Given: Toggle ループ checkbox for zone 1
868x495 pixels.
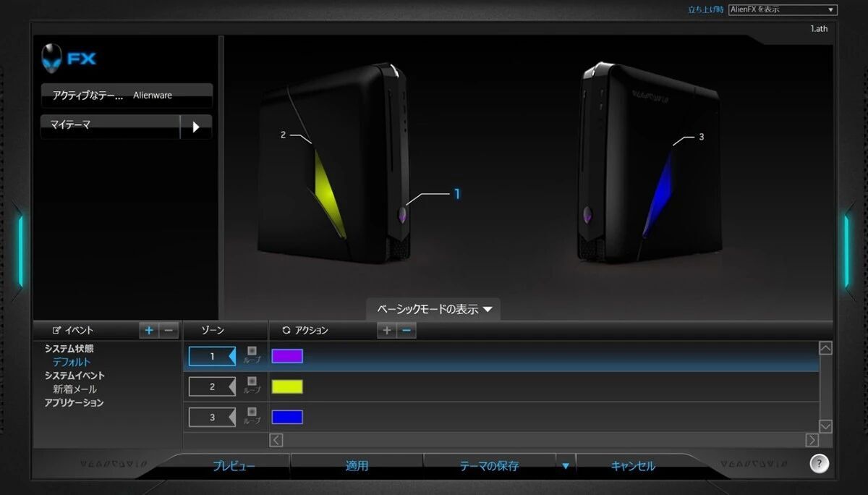Looking at the screenshot, I should pyautogui.click(x=252, y=351).
